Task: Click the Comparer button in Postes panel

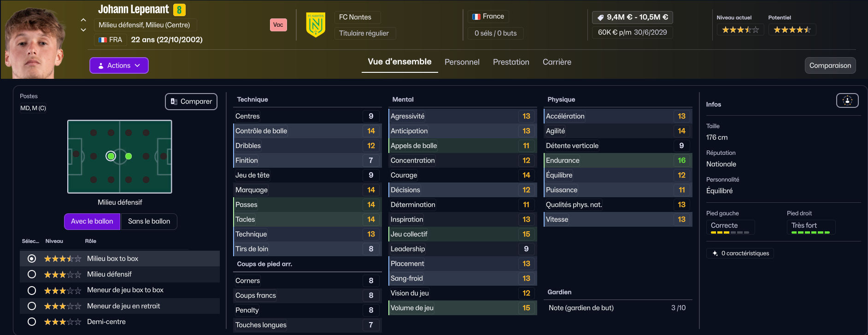Action: [x=191, y=101]
